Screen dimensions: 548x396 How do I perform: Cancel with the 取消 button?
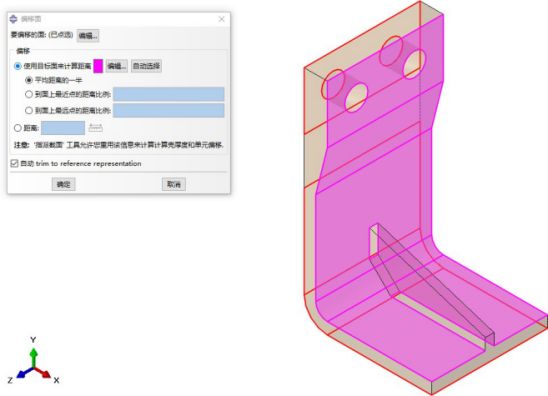point(174,184)
